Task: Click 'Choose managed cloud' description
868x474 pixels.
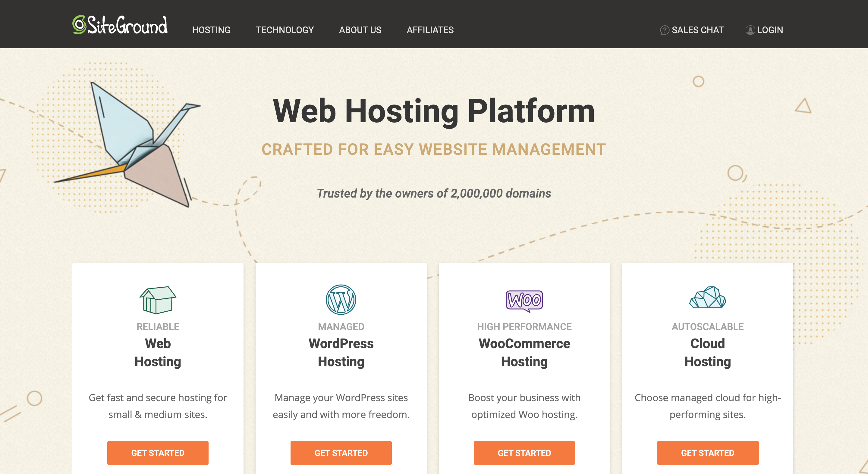Action: (x=708, y=406)
